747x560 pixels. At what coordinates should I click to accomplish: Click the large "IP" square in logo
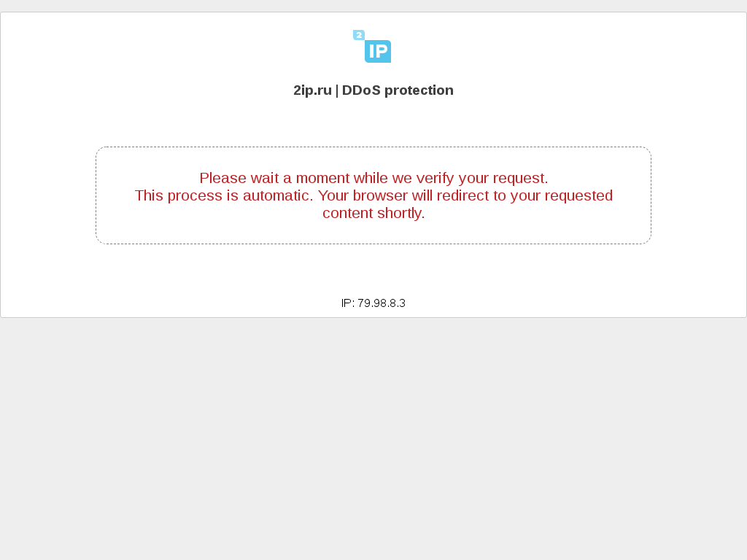tap(378, 51)
